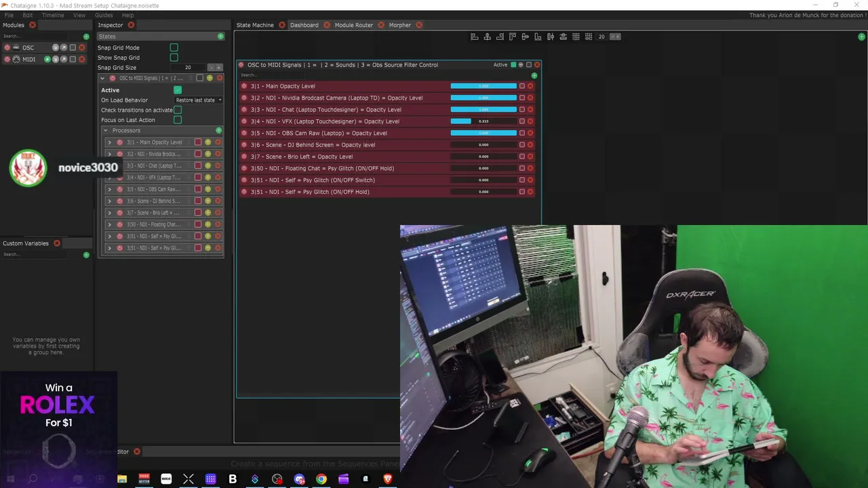Adjust '3|5 - NDI - OBS Cam Raw' opacity slider
This screenshot has height=488, width=868.
click(484, 133)
